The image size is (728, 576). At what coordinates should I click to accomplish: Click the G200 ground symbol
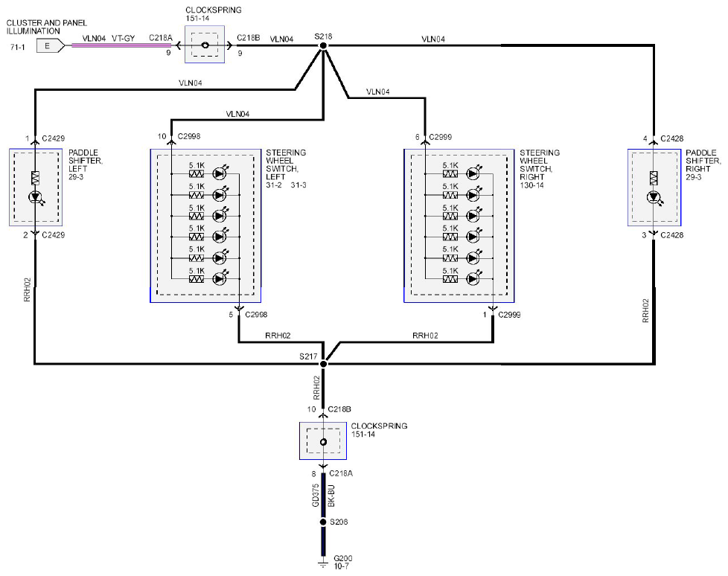click(x=323, y=564)
